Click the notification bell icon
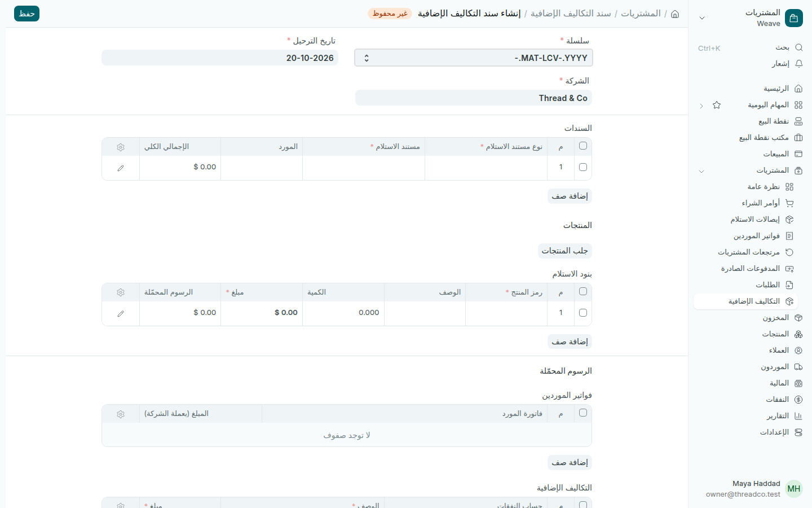This screenshot has height=508, width=812. [798, 64]
